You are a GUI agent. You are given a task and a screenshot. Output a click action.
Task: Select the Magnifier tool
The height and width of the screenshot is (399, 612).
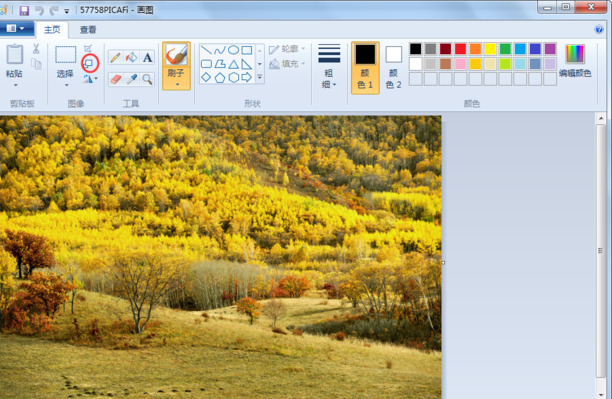point(147,79)
